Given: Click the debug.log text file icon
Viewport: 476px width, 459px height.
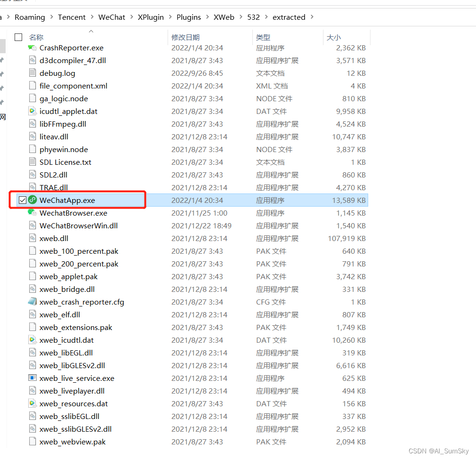Looking at the screenshot, I should click(x=32, y=73).
